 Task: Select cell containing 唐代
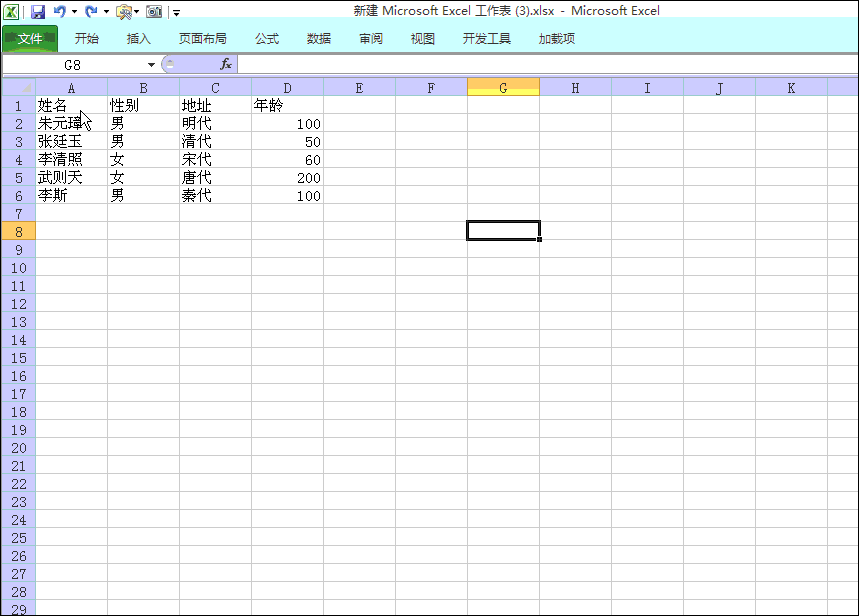click(215, 178)
